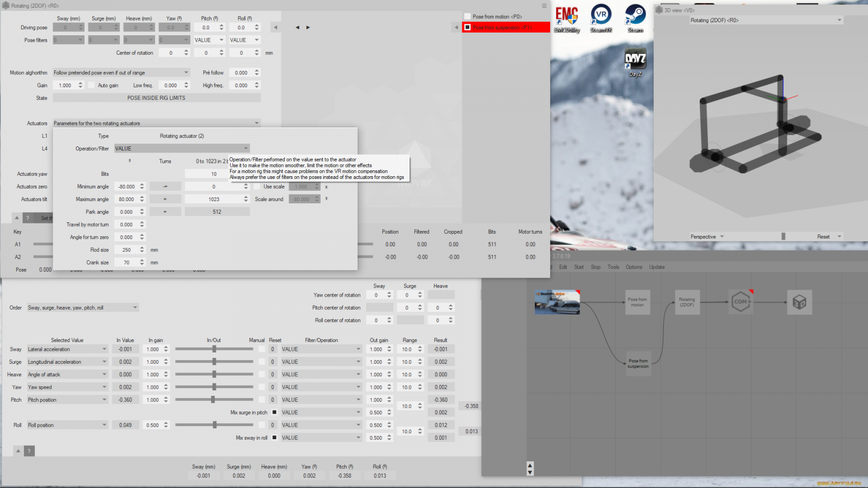
Task: Open the Operation/Filter VALUE dropdown
Action: point(182,149)
